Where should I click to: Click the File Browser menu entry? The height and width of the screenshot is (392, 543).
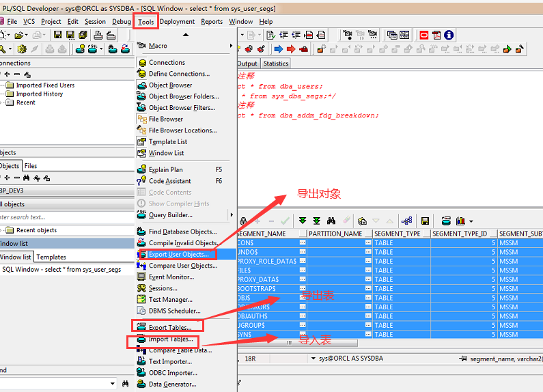(x=166, y=119)
